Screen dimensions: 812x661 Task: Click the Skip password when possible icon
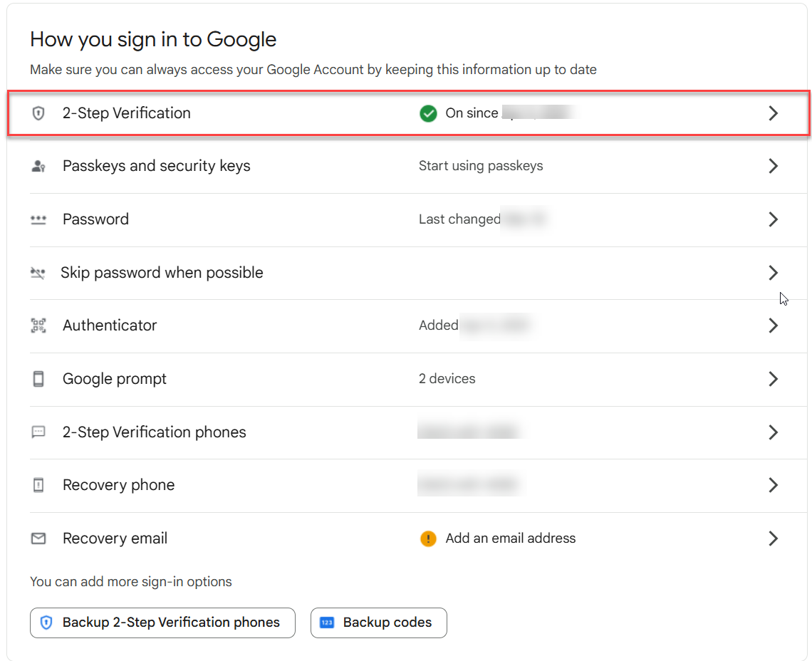click(x=38, y=273)
